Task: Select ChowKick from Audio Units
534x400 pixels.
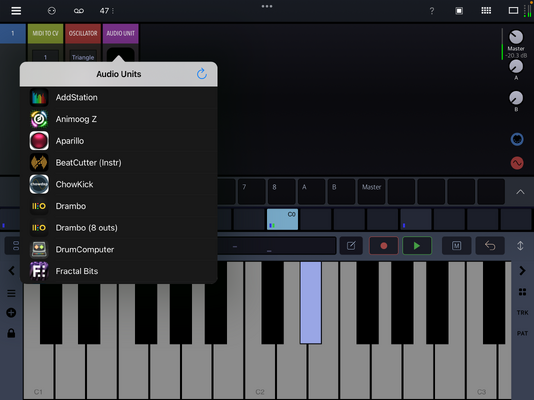Action: click(x=119, y=184)
